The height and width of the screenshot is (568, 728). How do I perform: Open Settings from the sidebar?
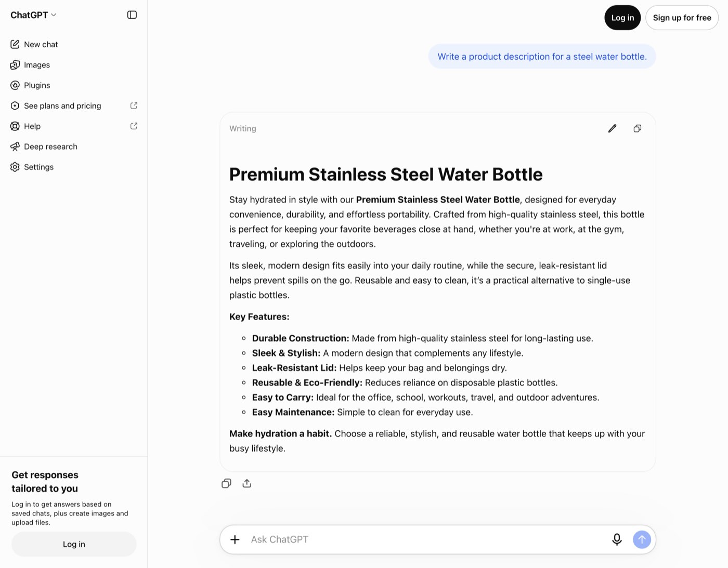pos(74,167)
